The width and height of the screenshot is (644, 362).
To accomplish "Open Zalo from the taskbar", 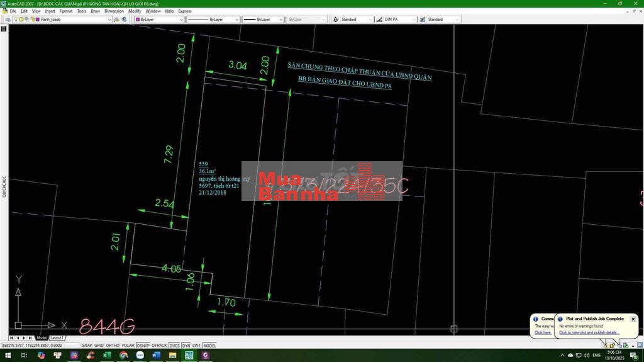I will [x=140, y=356].
